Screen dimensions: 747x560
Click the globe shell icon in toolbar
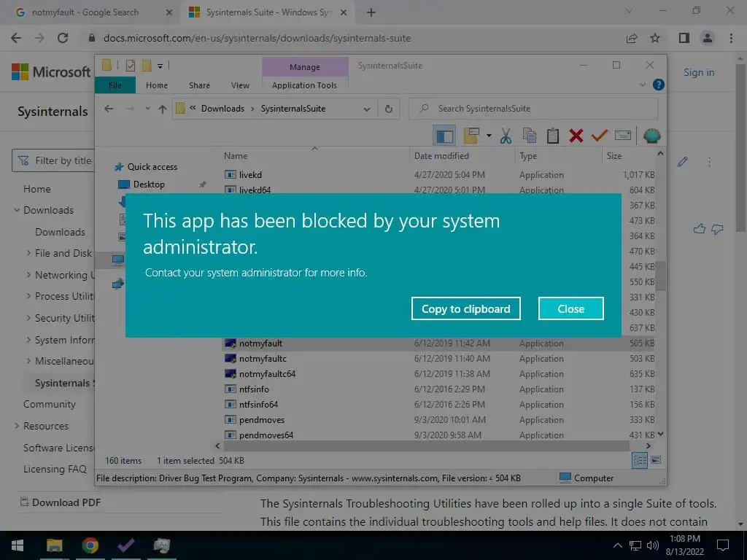651,136
